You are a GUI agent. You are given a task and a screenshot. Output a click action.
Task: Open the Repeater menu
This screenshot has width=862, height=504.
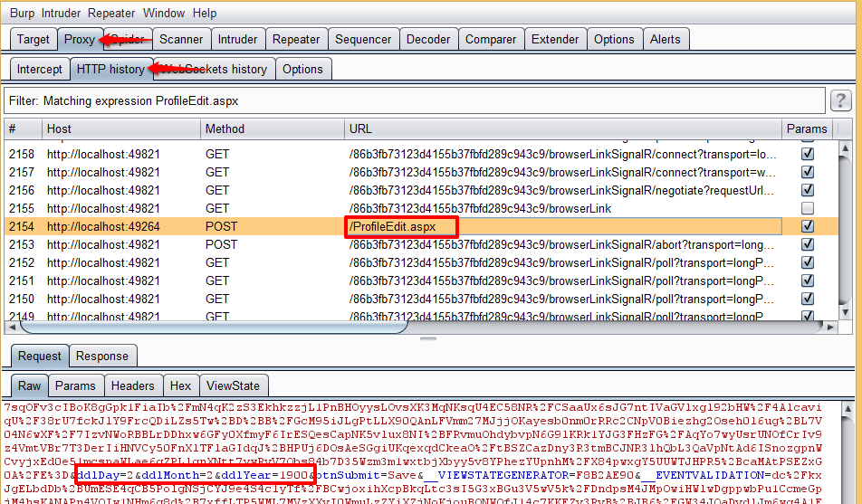point(111,14)
